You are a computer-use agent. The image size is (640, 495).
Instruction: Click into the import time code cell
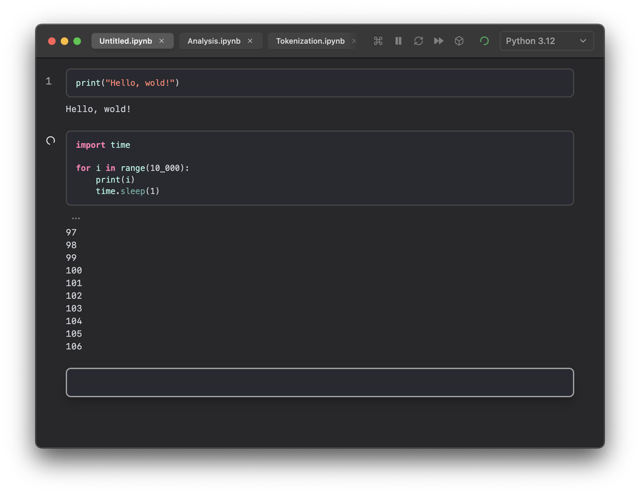point(320,168)
